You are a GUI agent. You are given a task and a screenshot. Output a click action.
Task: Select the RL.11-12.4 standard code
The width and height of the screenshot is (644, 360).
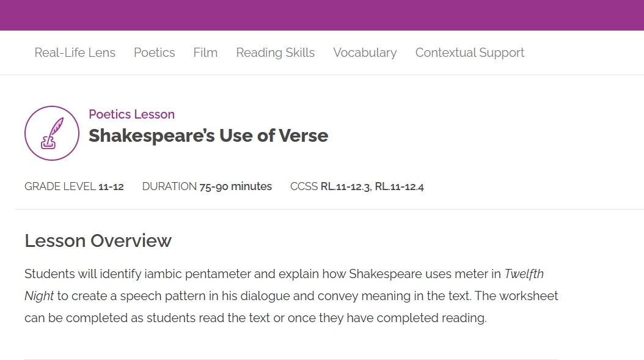pyautogui.click(x=400, y=186)
